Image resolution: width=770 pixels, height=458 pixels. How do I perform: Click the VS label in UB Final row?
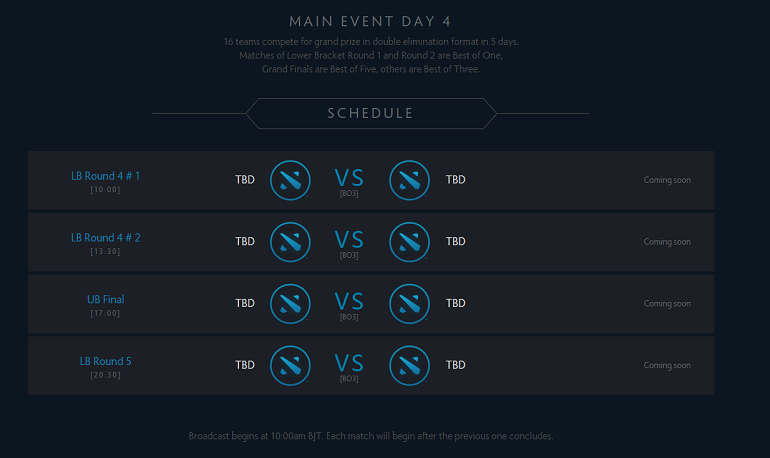[x=349, y=301]
